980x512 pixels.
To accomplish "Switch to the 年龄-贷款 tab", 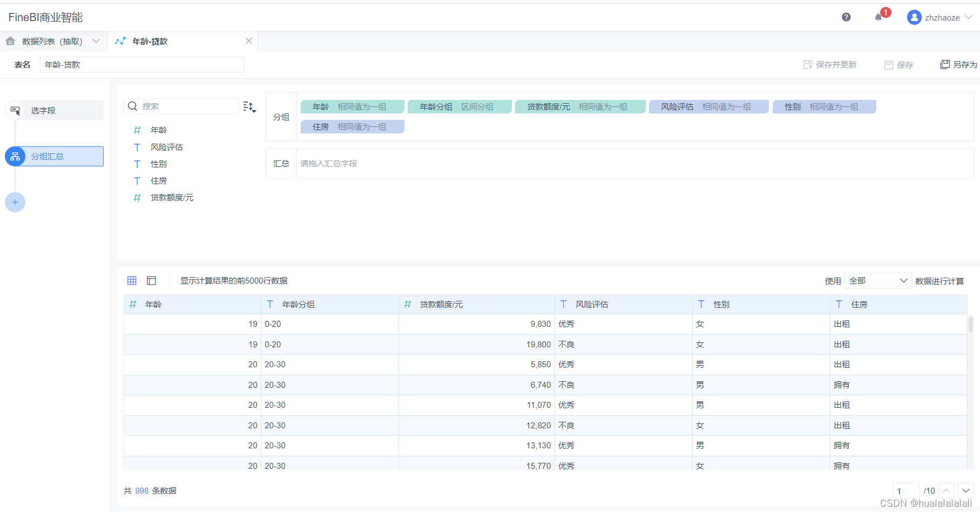I will pyautogui.click(x=150, y=41).
